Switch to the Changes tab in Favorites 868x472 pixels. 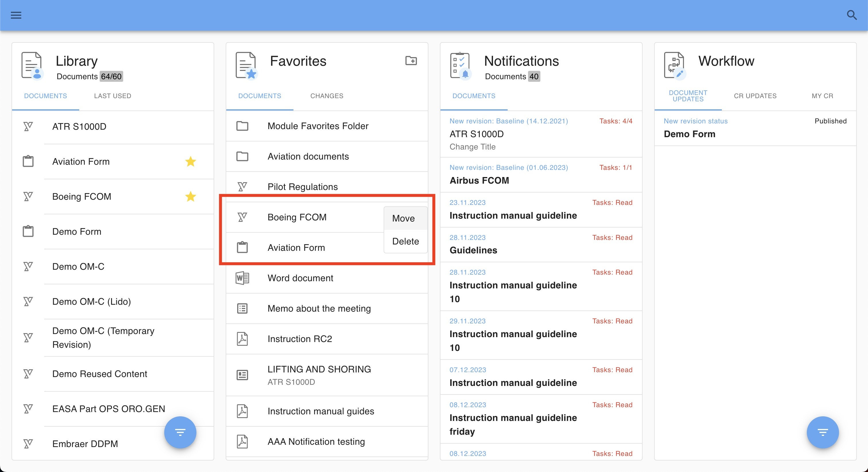click(x=326, y=96)
